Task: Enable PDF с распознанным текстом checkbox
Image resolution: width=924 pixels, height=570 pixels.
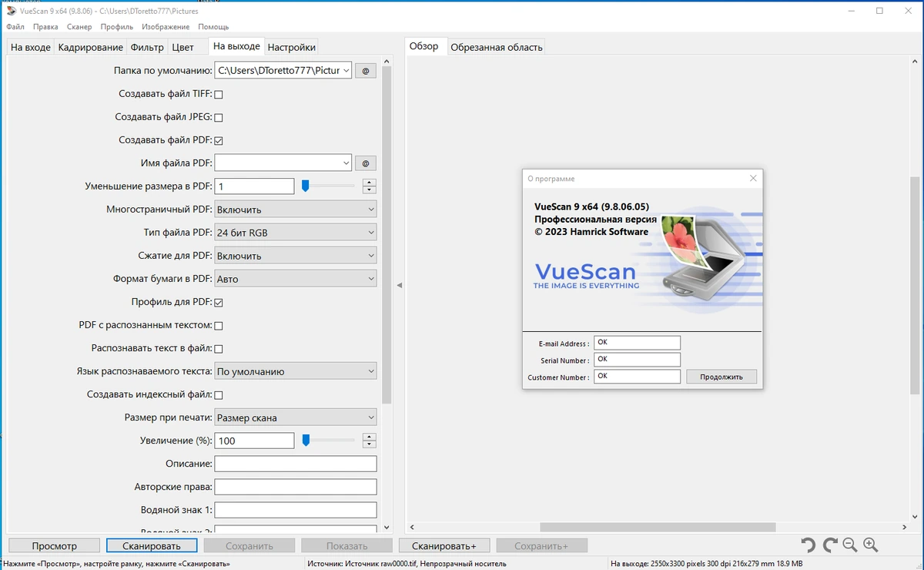Action: pos(219,326)
